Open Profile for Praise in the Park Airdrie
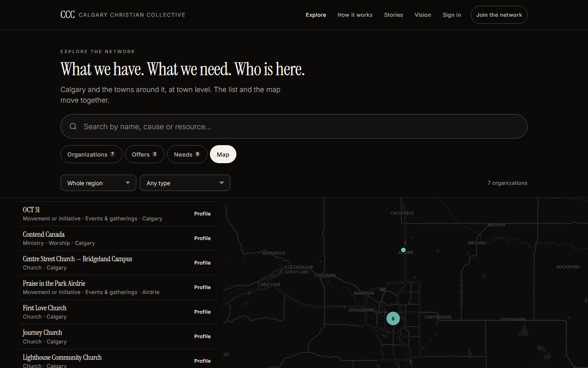Image resolution: width=588 pixels, height=368 pixels. (x=203, y=287)
